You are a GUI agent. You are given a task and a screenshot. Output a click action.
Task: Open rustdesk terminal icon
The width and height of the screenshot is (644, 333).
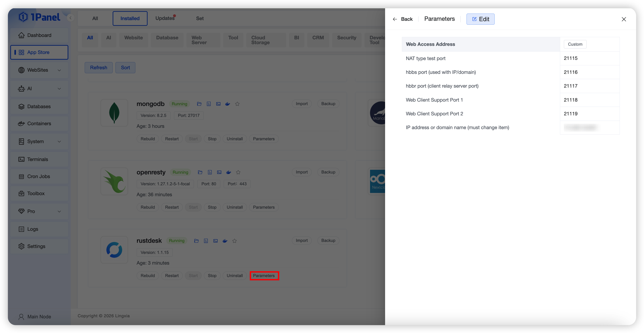pos(215,241)
